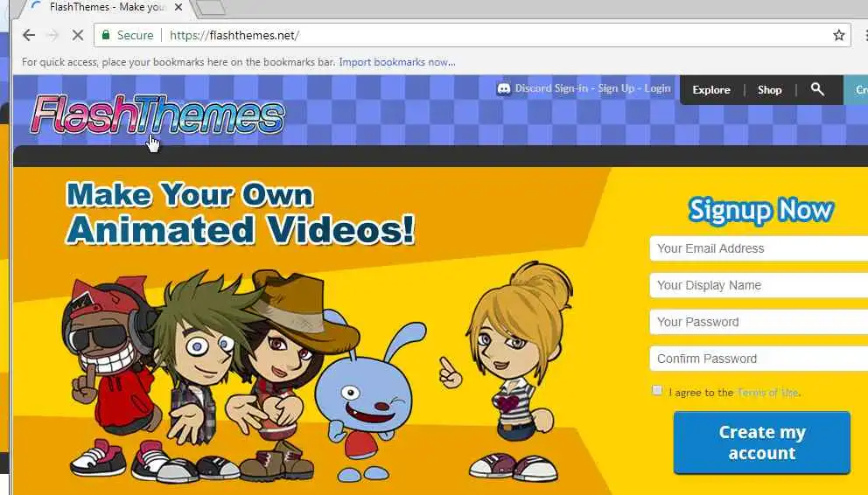Screen dimensions: 868x495
Task: Stop page loading with the X button
Action: coord(78,35)
